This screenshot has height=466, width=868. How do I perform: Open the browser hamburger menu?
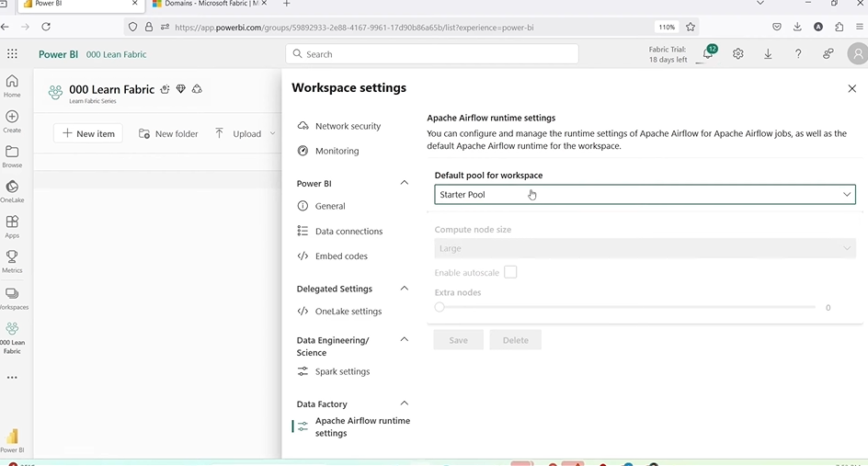tap(859, 27)
